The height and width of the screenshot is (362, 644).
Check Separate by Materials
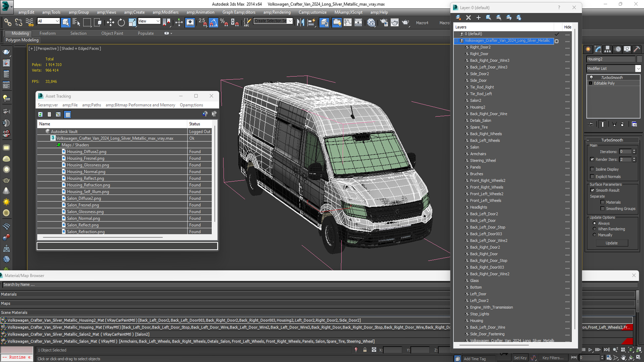click(602, 202)
